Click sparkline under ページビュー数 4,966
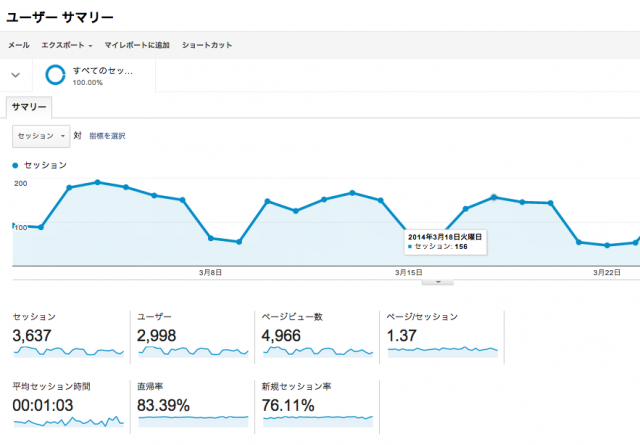The width and height of the screenshot is (640, 445). [x=318, y=352]
